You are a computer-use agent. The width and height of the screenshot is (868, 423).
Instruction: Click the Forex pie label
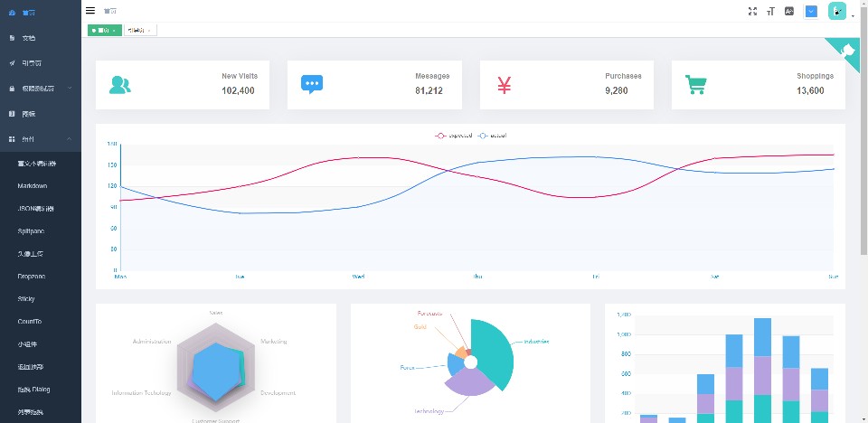[x=408, y=368]
